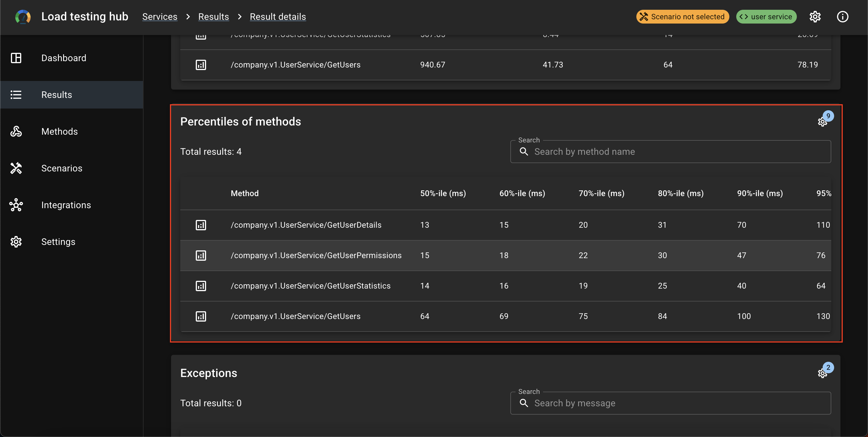This screenshot has width=868, height=437.
Task: Click GetUsers 90%-ile value 100
Action: pos(744,316)
